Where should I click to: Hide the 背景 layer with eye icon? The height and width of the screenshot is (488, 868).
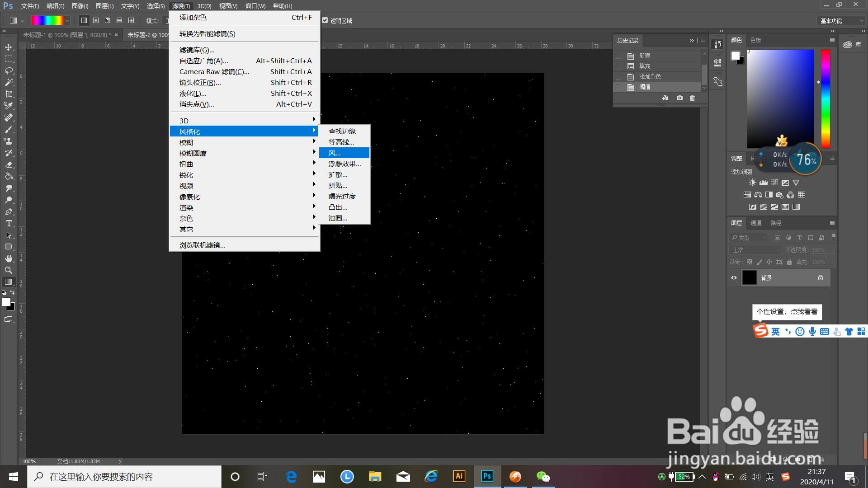(x=734, y=278)
